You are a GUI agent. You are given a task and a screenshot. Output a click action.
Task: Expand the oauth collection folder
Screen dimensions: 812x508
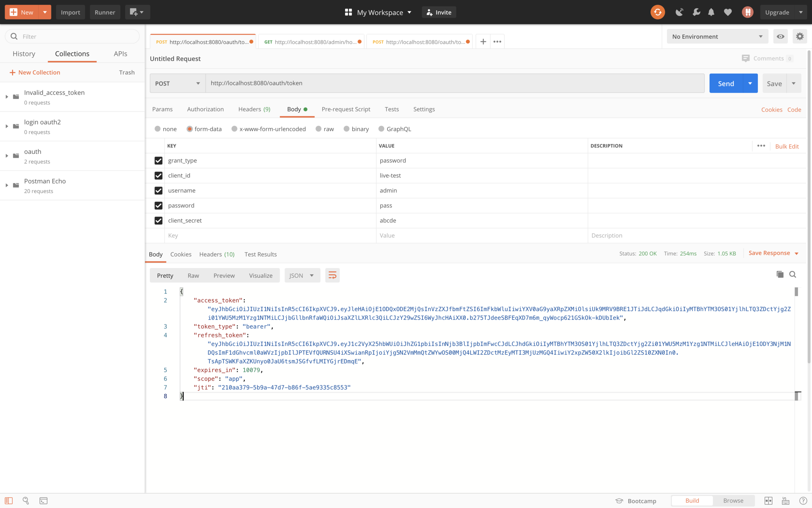point(7,155)
